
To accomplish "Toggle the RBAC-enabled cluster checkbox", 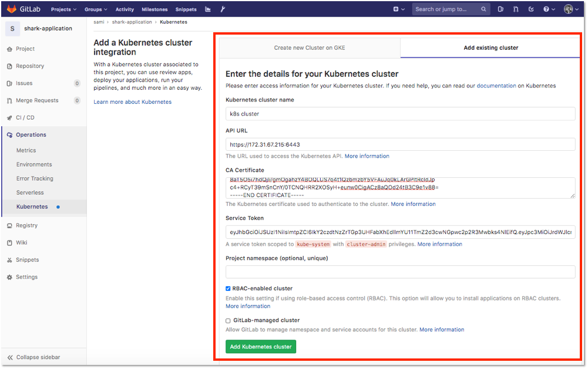I will 228,289.
